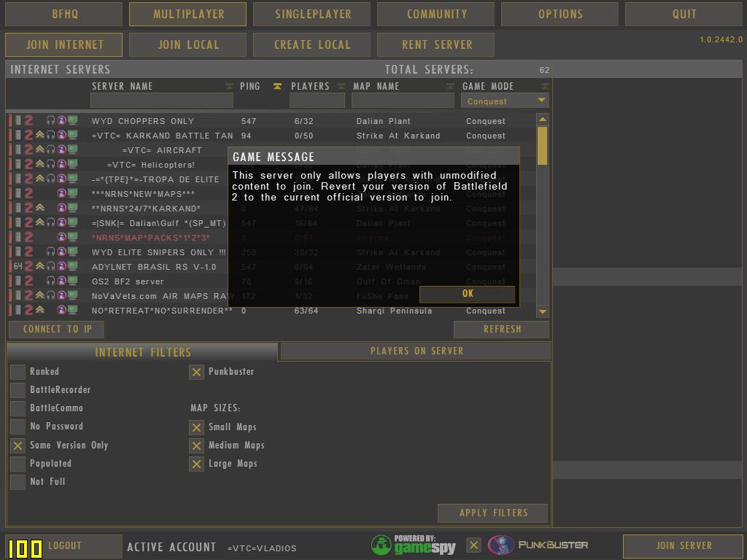Screen dimensions: 747x560
Task: Enable the Not Full filter checkbox
Action: pyautogui.click(x=18, y=482)
